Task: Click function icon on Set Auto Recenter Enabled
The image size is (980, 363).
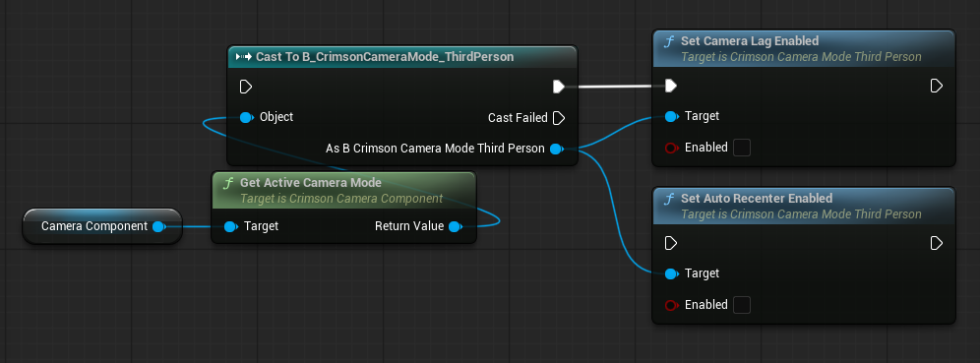Action: (x=669, y=199)
